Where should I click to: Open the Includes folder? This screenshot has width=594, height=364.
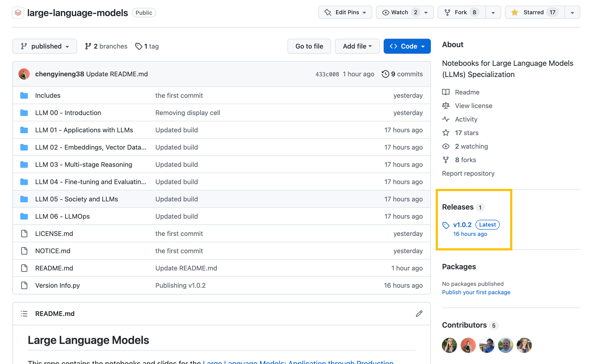(x=48, y=95)
